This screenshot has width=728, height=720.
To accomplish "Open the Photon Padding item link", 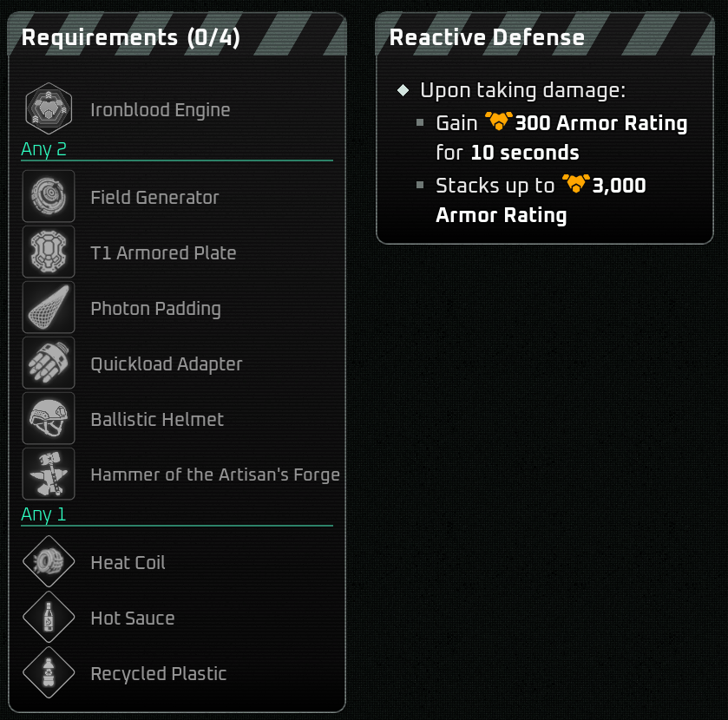I will pyautogui.click(x=155, y=309).
